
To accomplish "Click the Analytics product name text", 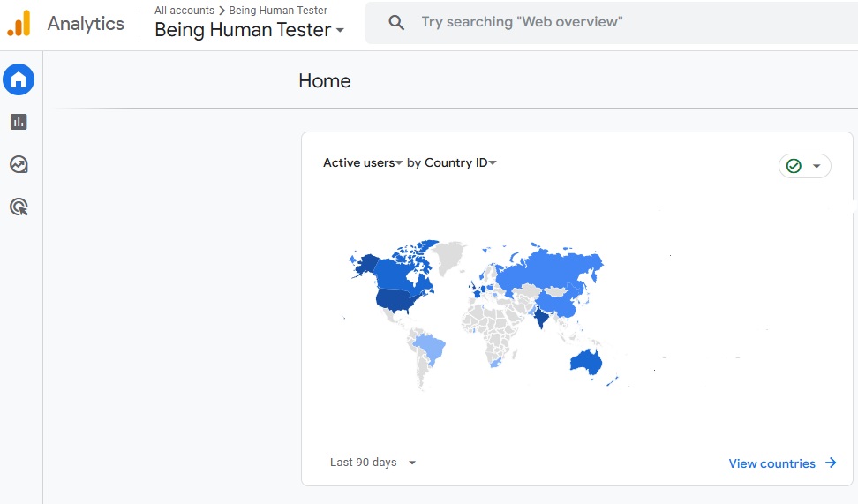I will point(86,24).
